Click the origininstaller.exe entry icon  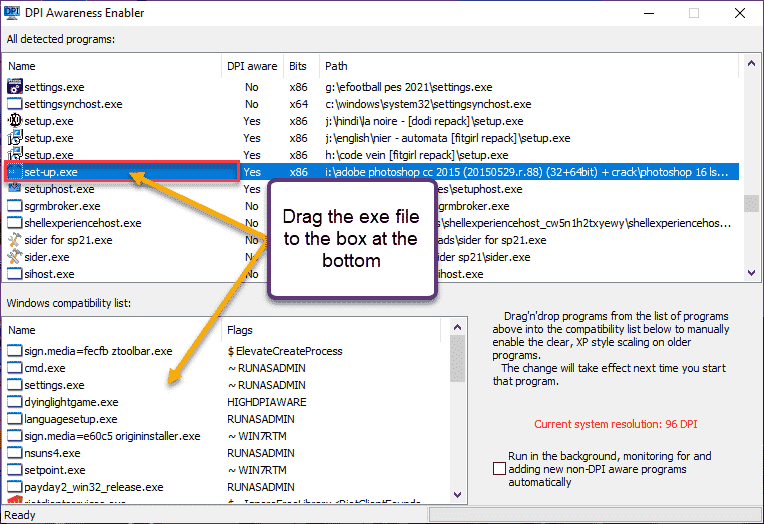(x=15, y=436)
